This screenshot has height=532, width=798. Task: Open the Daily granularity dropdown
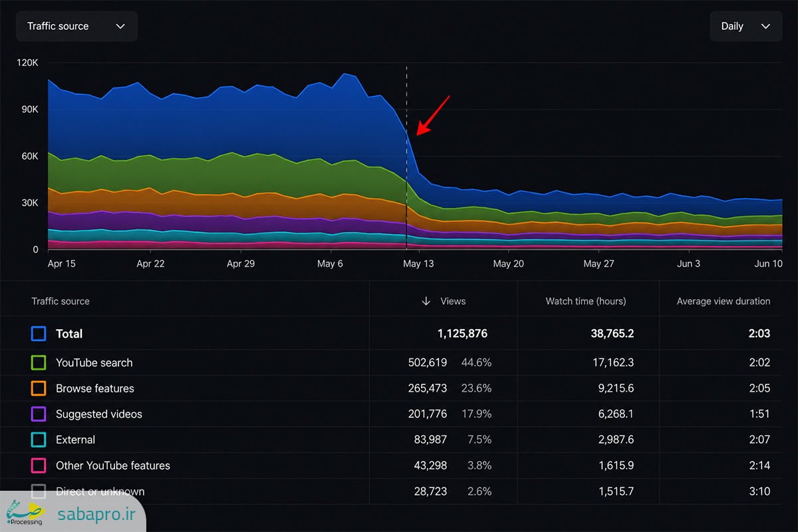tap(745, 27)
